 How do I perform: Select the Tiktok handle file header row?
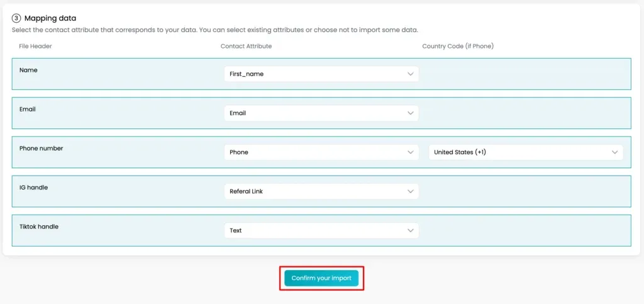321,230
